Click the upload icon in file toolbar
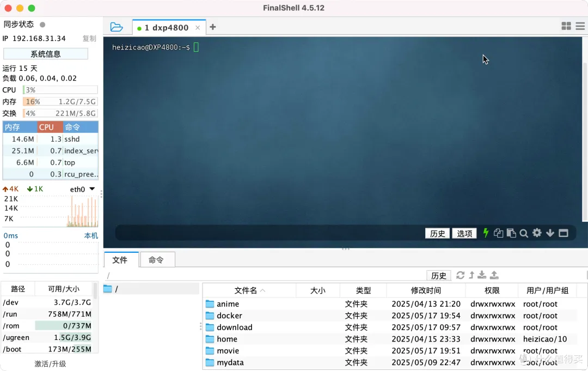Viewport: 588px width, 371px height. tap(494, 275)
